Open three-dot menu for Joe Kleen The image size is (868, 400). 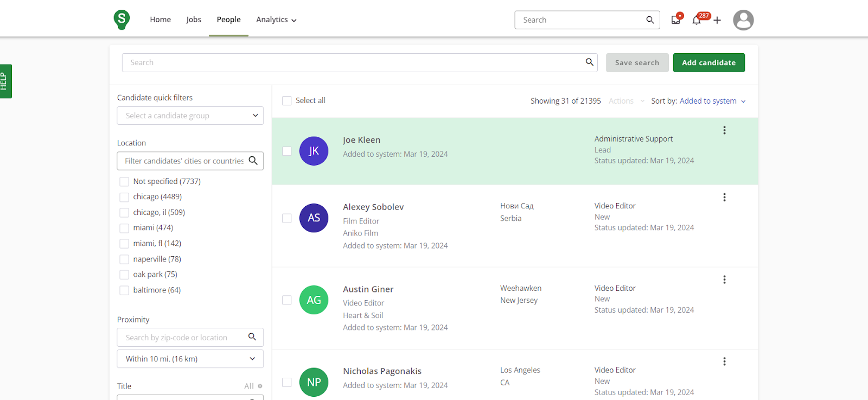pos(724,130)
